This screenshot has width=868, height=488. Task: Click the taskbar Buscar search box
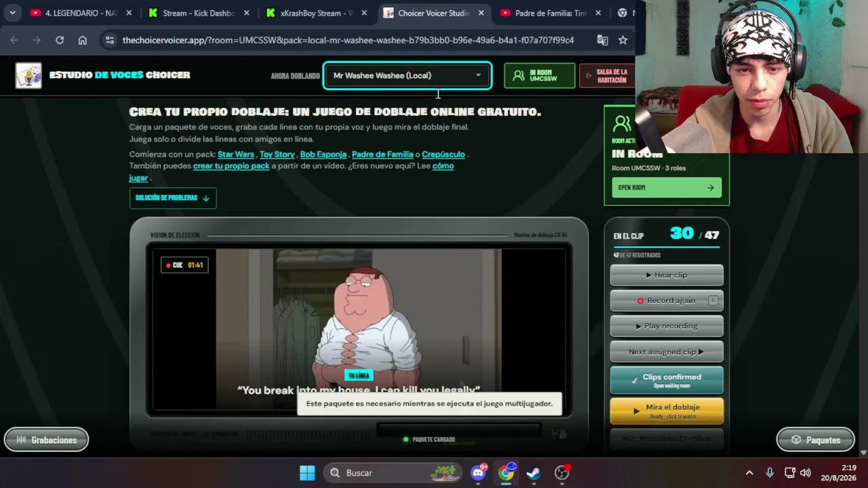coord(393,472)
